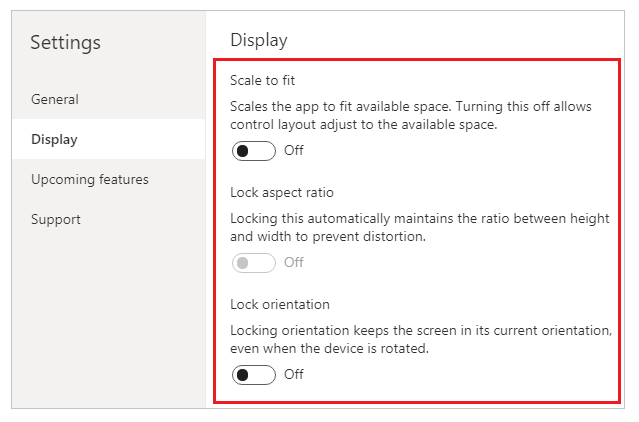Click the Off label under Lock aspect ratio

point(293,262)
